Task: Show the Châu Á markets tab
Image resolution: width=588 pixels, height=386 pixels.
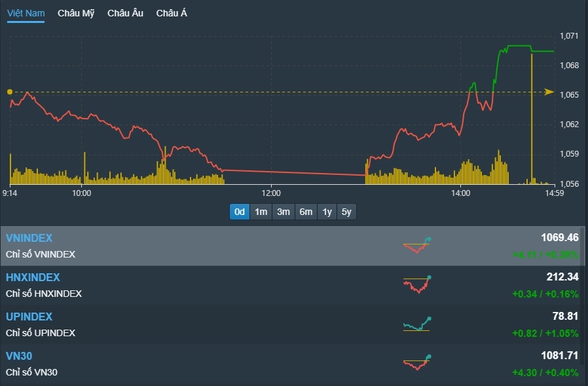Action: (x=172, y=13)
